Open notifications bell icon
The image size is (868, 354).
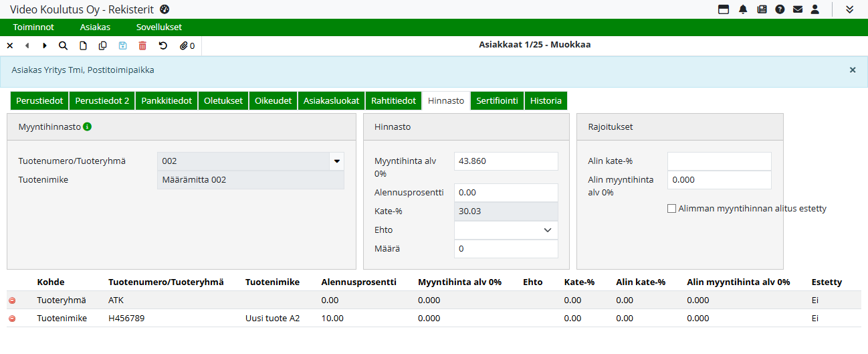point(743,9)
